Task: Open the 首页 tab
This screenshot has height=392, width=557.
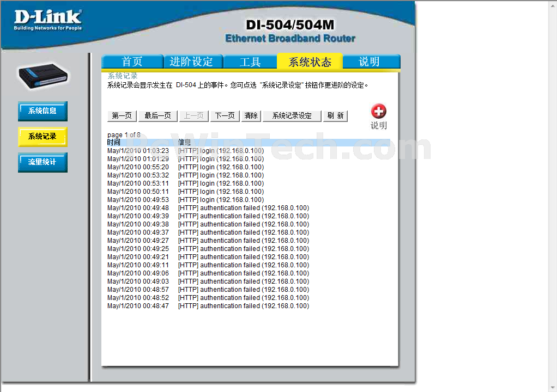Action: tap(132, 62)
